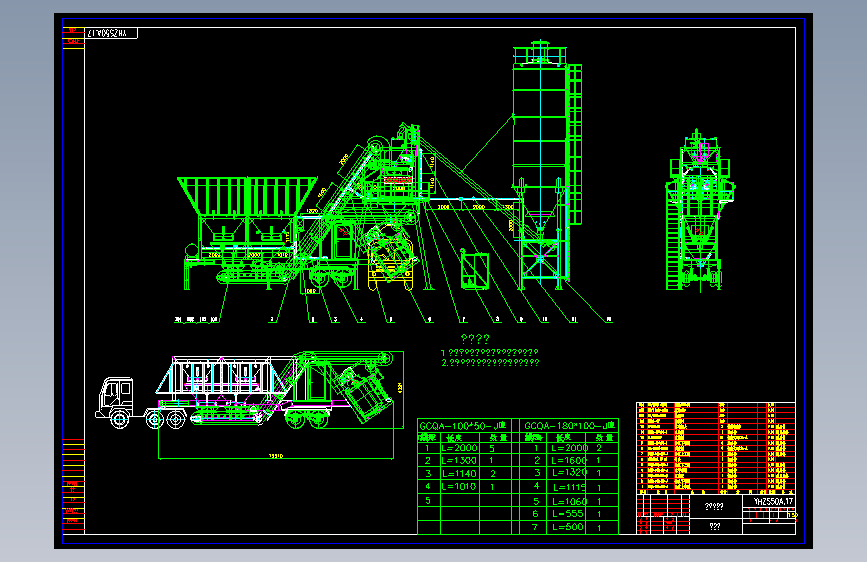The image size is (867, 562).
Task: Select the ????? title cell in title block
Action: [x=714, y=506]
